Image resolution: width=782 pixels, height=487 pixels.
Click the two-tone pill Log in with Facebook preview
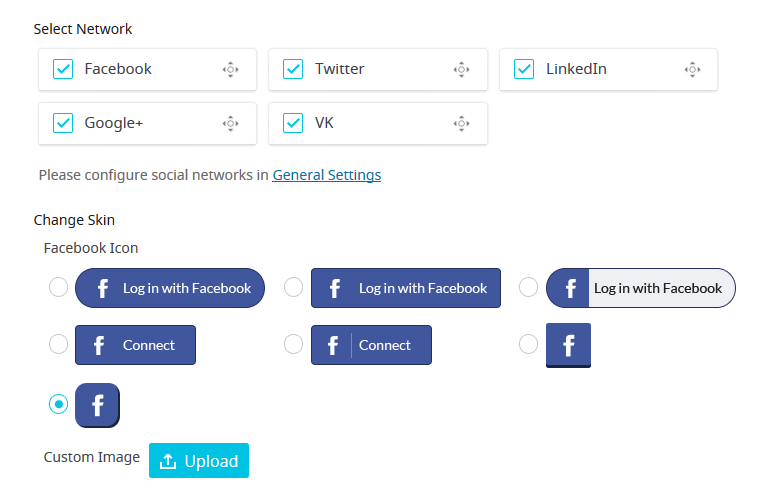pos(640,288)
